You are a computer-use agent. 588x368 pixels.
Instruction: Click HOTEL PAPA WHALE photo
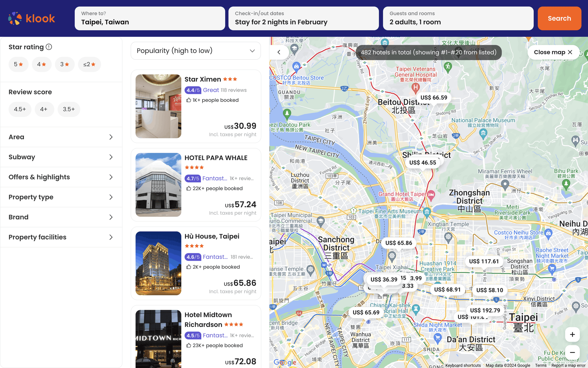(x=158, y=185)
